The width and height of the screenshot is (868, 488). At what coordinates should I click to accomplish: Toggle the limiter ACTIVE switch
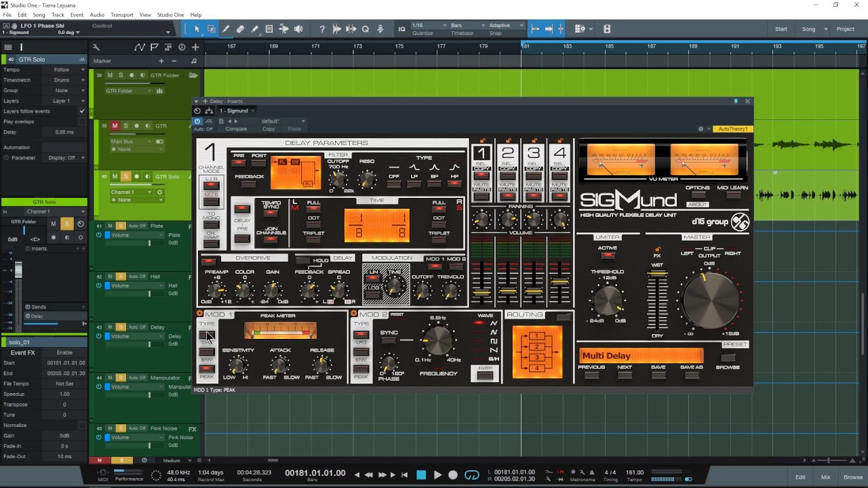608,256
